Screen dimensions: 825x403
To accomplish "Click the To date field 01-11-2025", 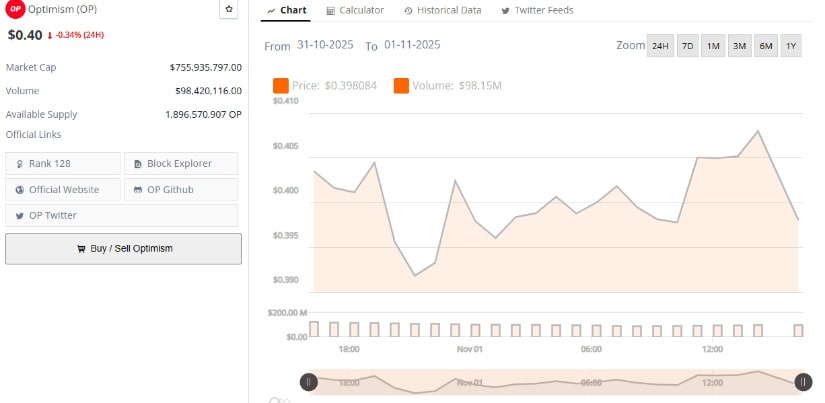I will (x=412, y=45).
